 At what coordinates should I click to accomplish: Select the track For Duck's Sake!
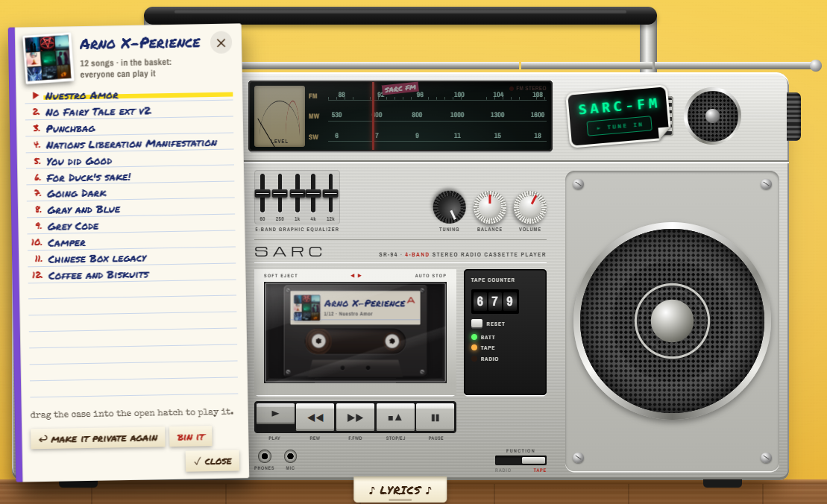(132, 177)
